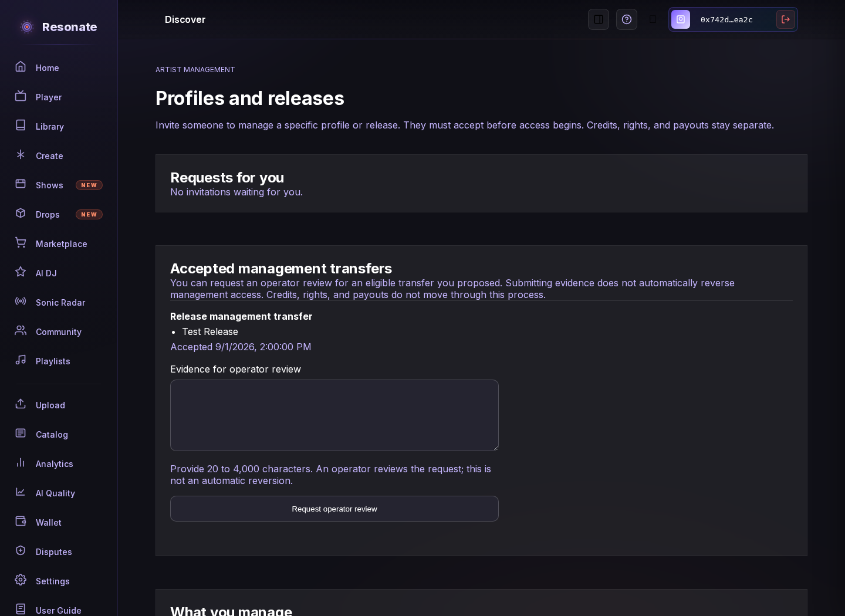Open Create via its asterisk icon
The width and height of the screenshot is (845, 616).
pos(21,154)
